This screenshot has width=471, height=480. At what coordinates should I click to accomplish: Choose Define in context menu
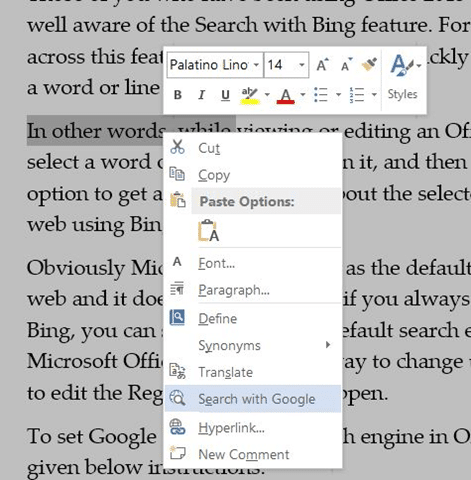click(x=253, y=319)
